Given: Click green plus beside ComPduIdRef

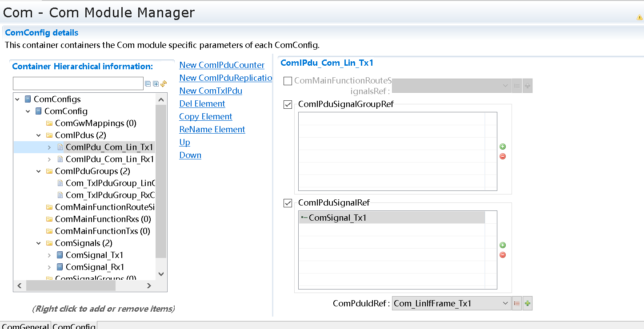Looking at the screenshot, I should (x=528, y=304).
